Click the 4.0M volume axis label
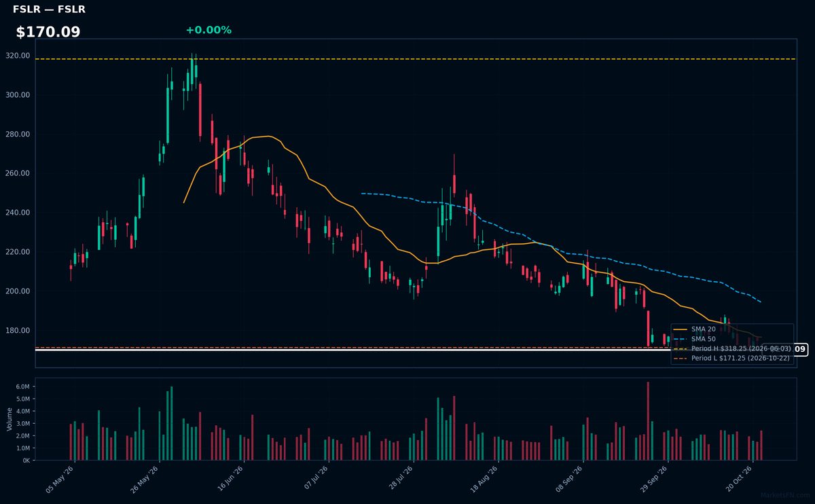This screenshot has width=815, height=504. (23, 411)
